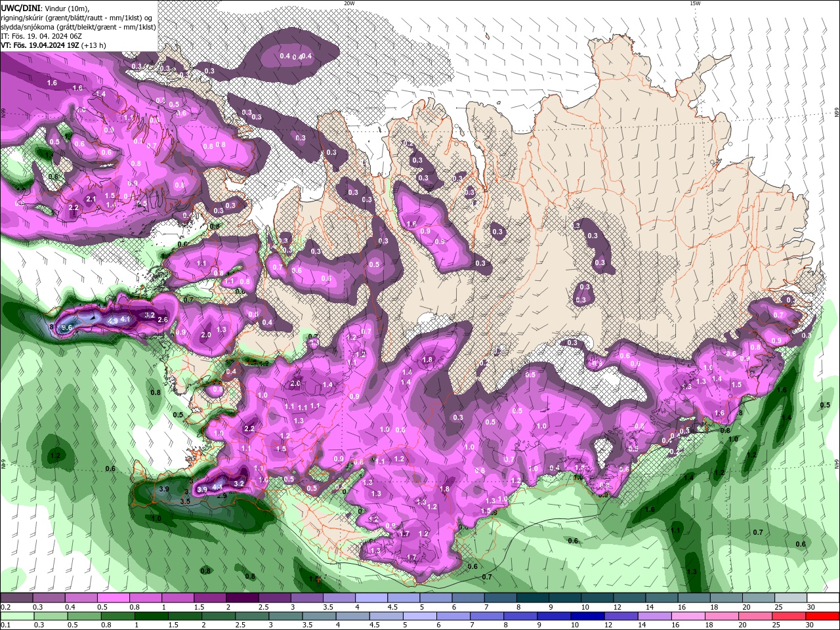The image size is (840, 630).
Task: Select the bright pink 0.5–0.8 swatch in upper legend
Action: coord(114,598)
